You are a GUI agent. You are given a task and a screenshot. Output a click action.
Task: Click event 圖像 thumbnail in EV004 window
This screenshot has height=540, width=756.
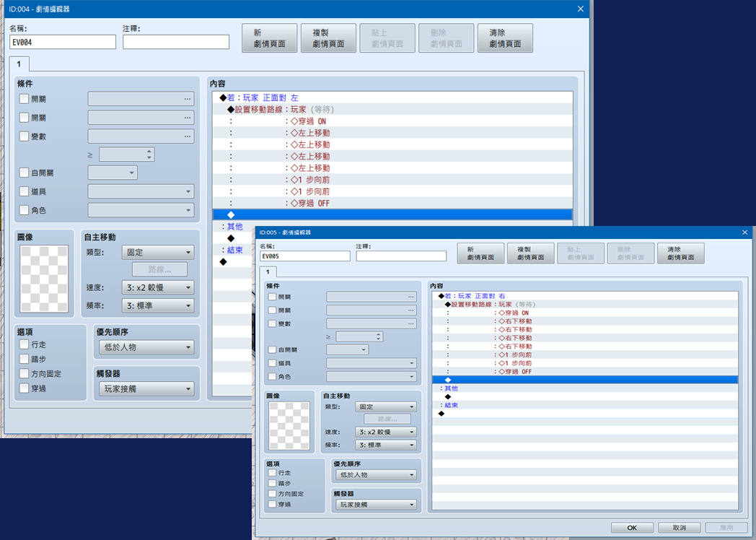[44, 279]
